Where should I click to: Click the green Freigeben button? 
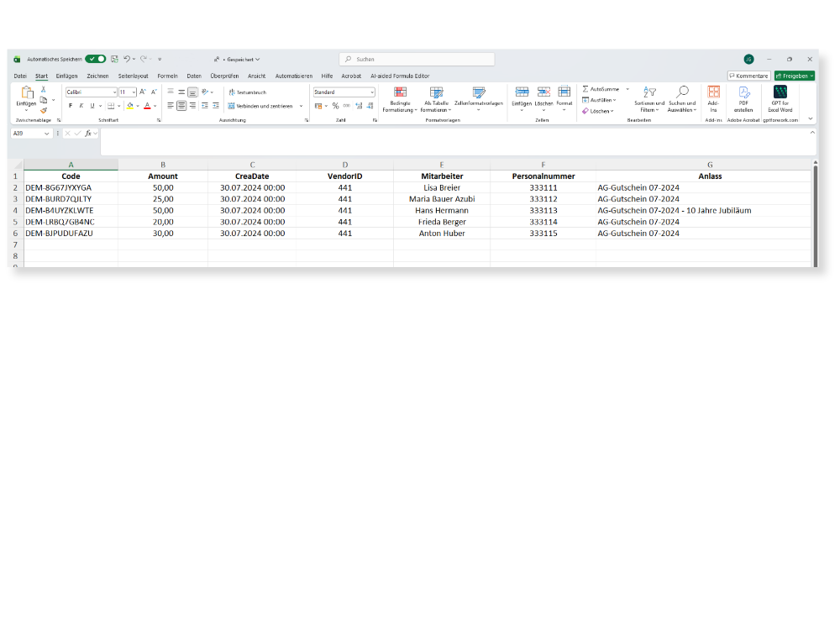coord(794,76)
